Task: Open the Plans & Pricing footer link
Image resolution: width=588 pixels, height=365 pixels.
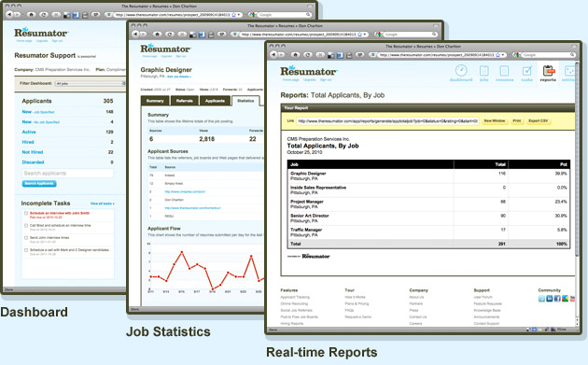Action: [357, 303]
